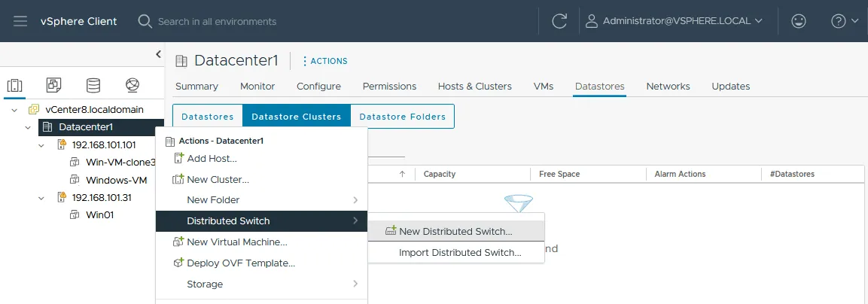This screenshot has width=868, height=304.
Task: Refresh the vSphere Client view
Action: tap(559, 21)
